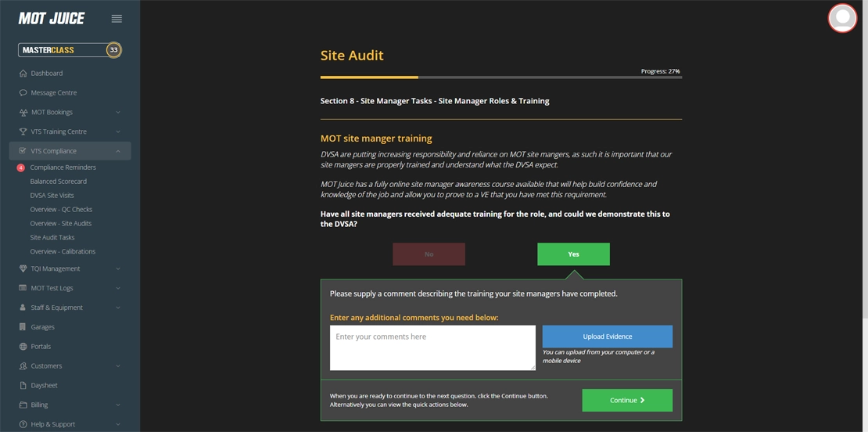Open Balanced Scorecard submenu item
The width and height of the screenshot is (868, 432).
(58, 181)
